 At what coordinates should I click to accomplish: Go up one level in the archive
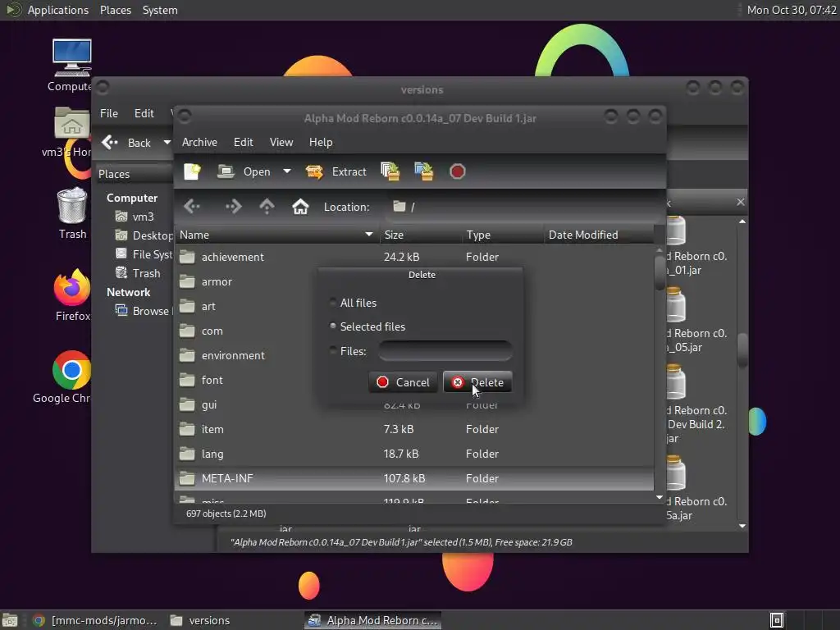pos(267,207)
